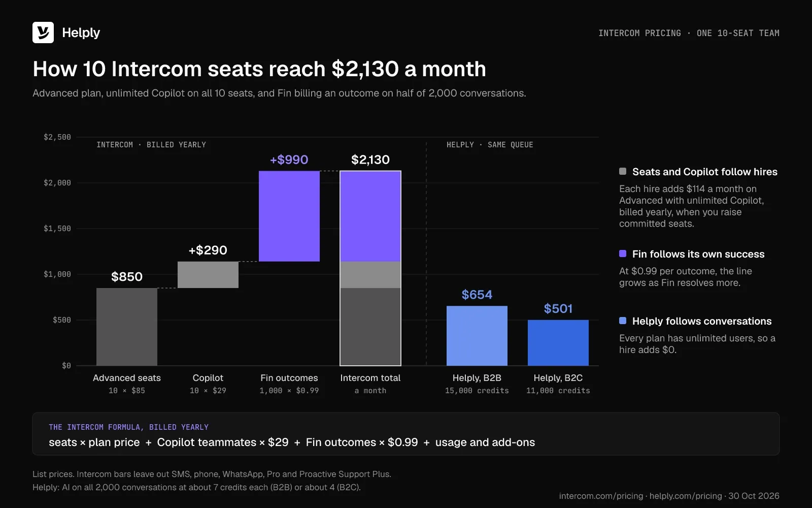This screenshot has height=508, width=812.
Task: Click the chart title 'How 10 Intercom seats reach $2,130 a month'
Action: (x=259, y=69)
